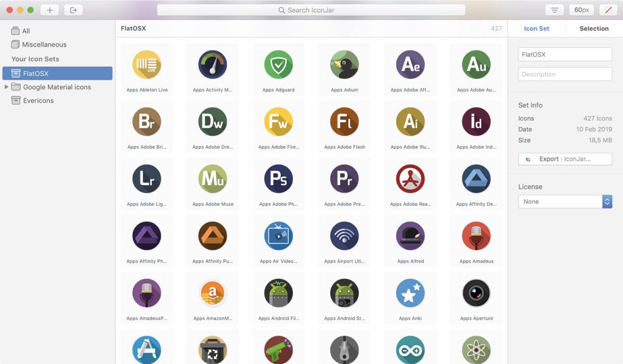The height and width of the screenshot is (364, 623).
Task: Pick the Apps Adguard shield icon
Action: (279, 64)
